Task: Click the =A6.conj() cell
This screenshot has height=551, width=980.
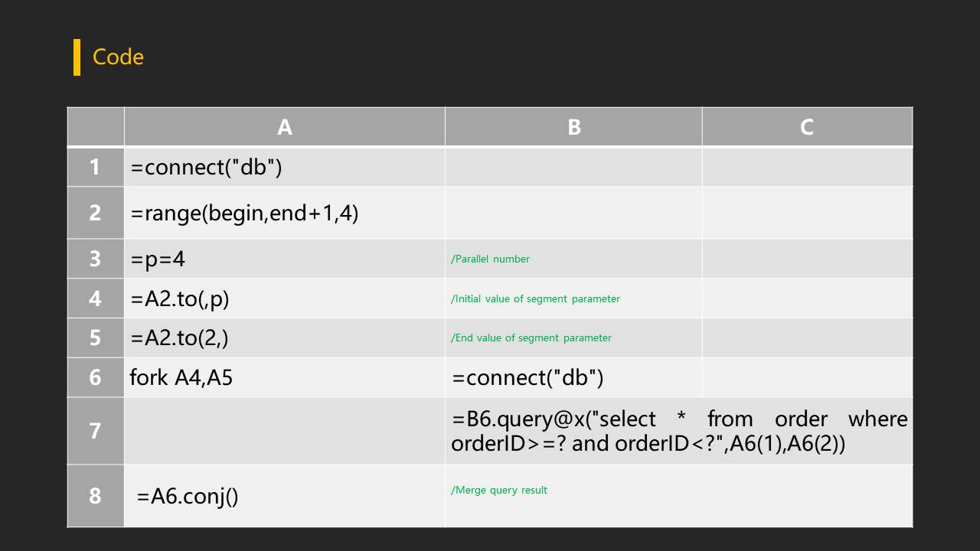Action: (x=188, y=496)
